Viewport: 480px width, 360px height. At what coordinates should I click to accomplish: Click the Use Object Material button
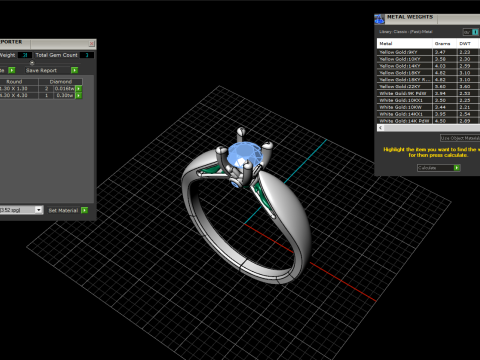460,138
